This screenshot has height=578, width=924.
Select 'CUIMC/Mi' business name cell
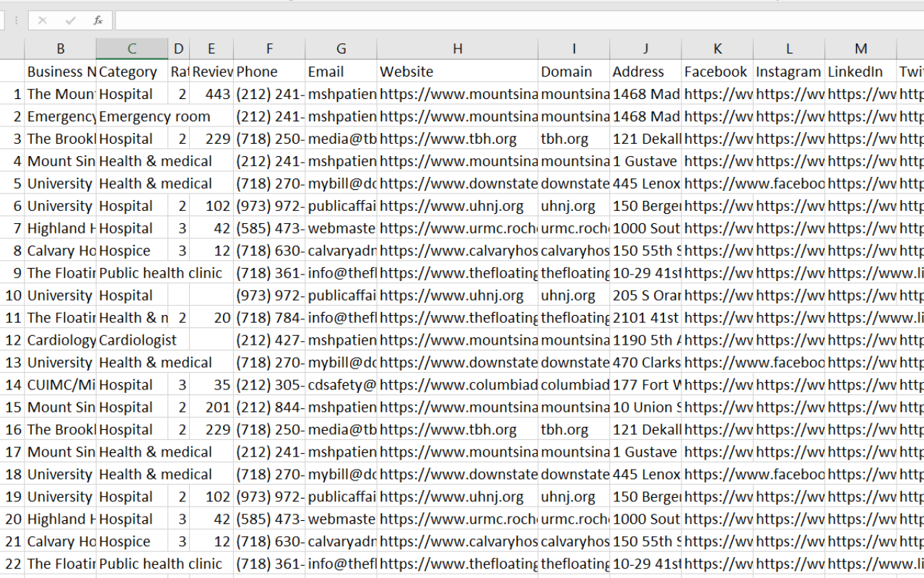point(61,385)
